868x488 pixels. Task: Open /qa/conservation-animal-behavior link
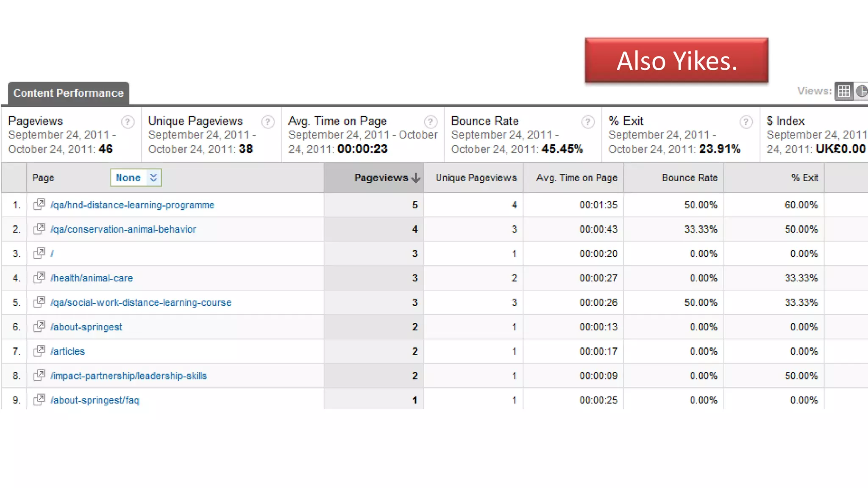123,229
